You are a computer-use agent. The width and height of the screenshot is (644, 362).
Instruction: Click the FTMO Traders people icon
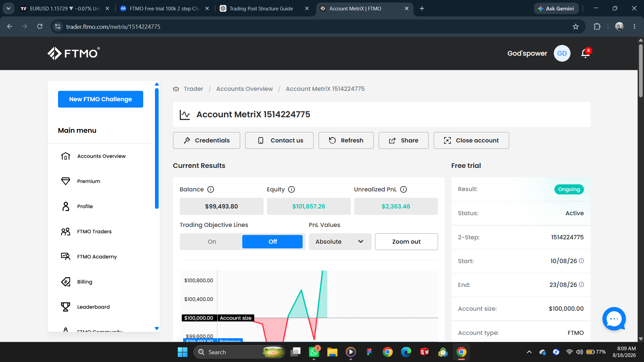tap(66, 232)
